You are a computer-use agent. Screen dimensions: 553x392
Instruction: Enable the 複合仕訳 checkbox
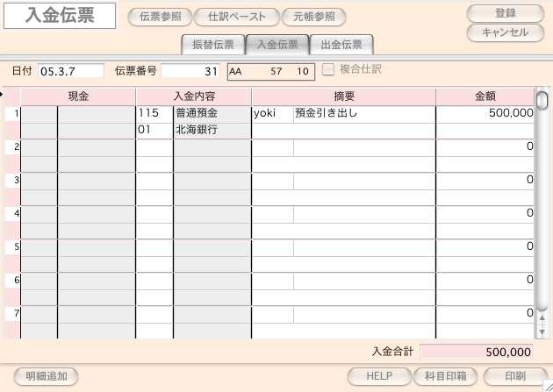[328, 69]
